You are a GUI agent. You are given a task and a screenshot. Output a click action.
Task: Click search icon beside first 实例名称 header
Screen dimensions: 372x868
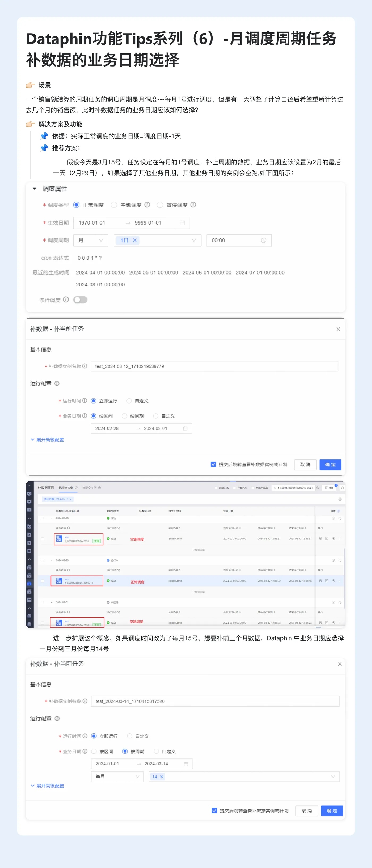tap(69, 528)
